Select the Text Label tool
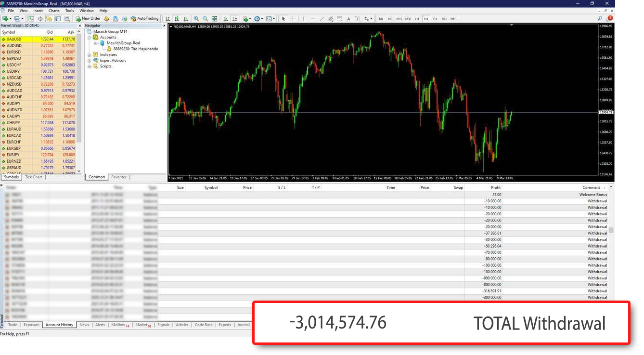Viewport: 644px width, 355px height. click(358, 19)
